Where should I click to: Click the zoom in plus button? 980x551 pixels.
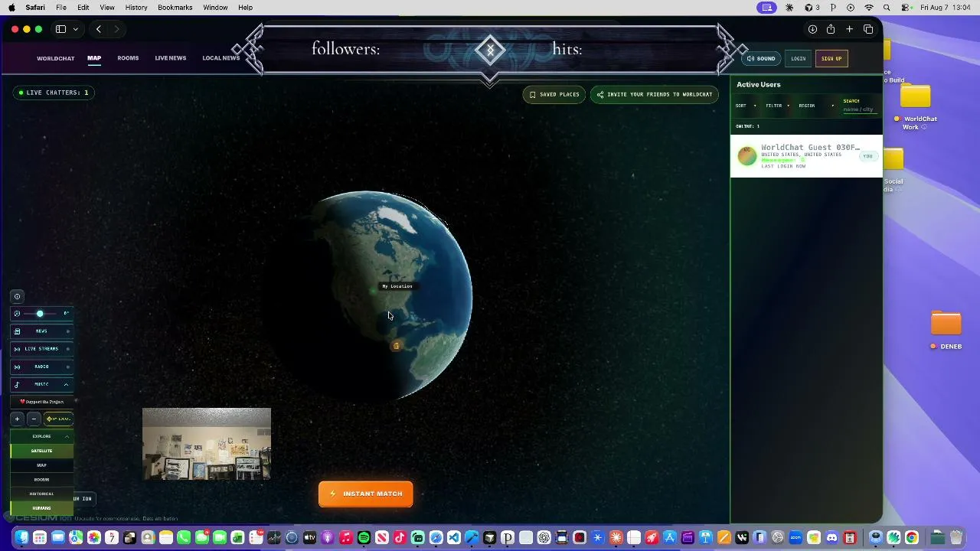[x=17, y=419]
